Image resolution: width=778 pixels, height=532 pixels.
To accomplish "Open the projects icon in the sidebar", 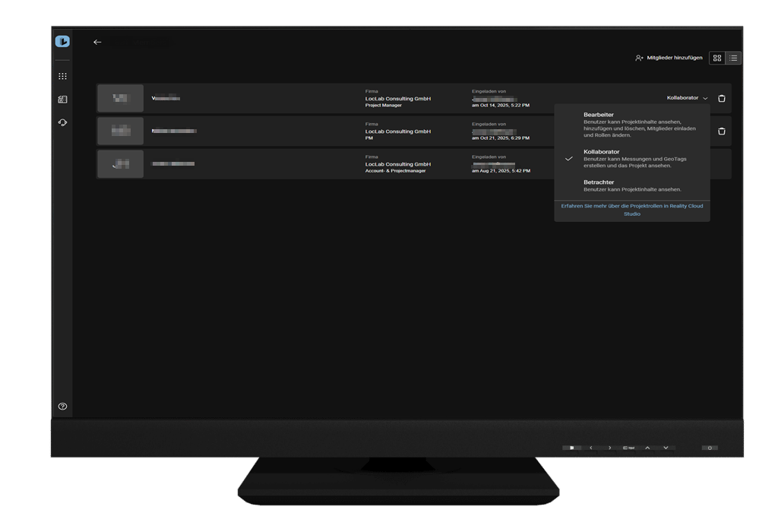I will point(62,100).
